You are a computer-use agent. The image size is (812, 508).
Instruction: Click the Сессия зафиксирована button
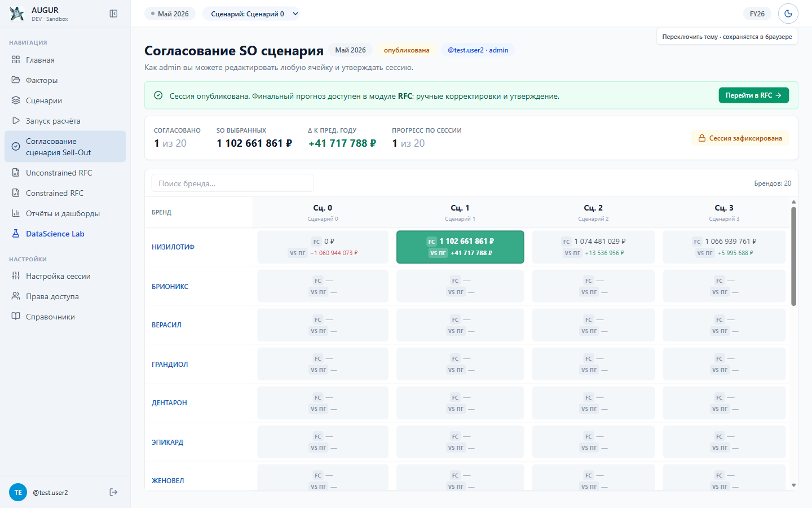click(740, 138)
